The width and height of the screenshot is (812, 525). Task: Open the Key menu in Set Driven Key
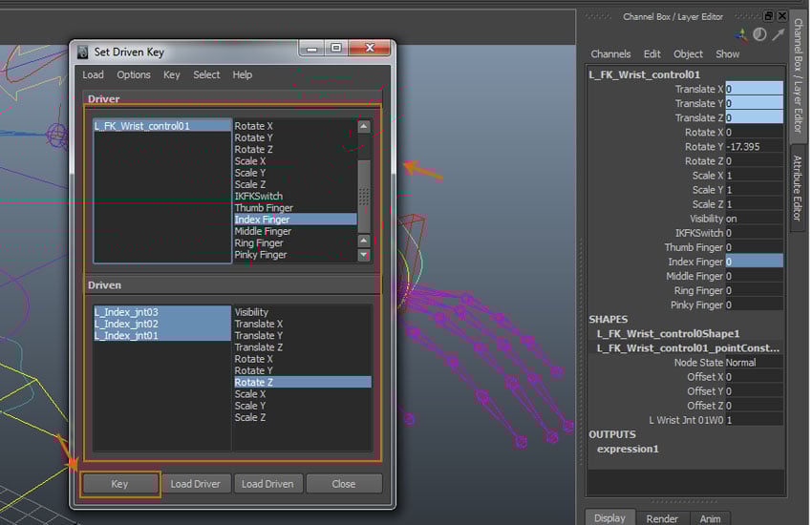pos(171,75)
